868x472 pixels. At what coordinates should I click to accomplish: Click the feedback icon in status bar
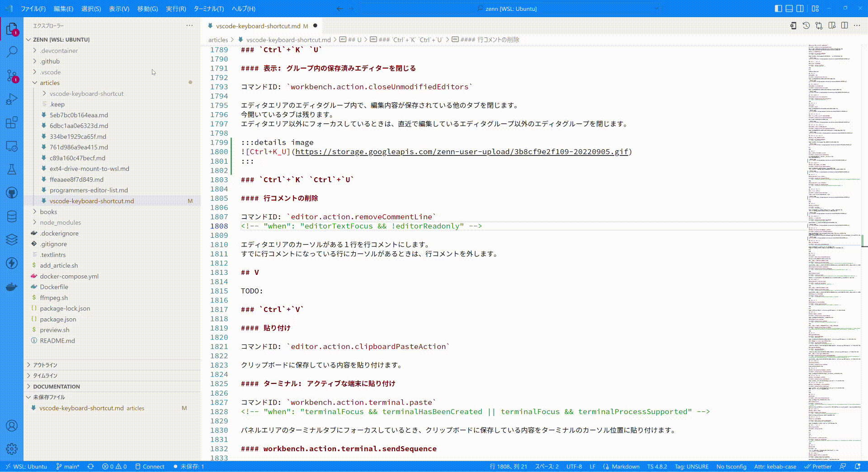pyautogui.click(x=843, y=467)
